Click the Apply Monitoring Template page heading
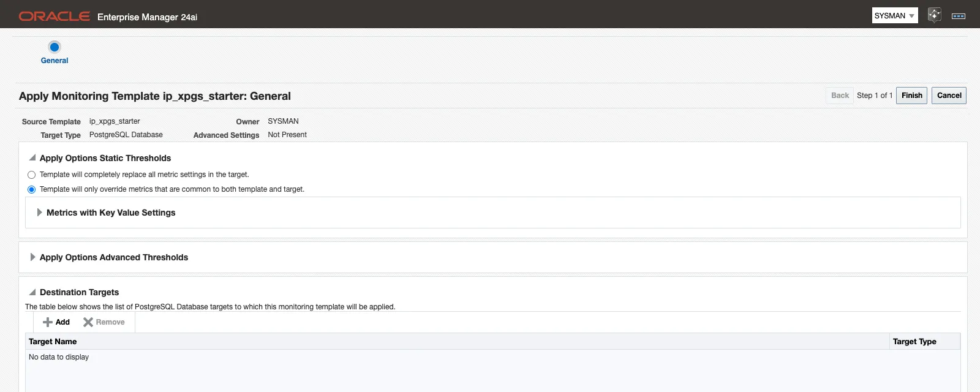The width and height of the screenshot is (980, 392). 155,96
